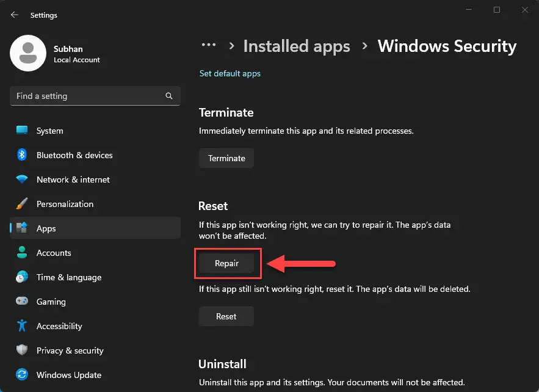Image resolution: width=539 pixels, height=392 pixels.
Task: Maximize the Settings window
Action: 497,10
